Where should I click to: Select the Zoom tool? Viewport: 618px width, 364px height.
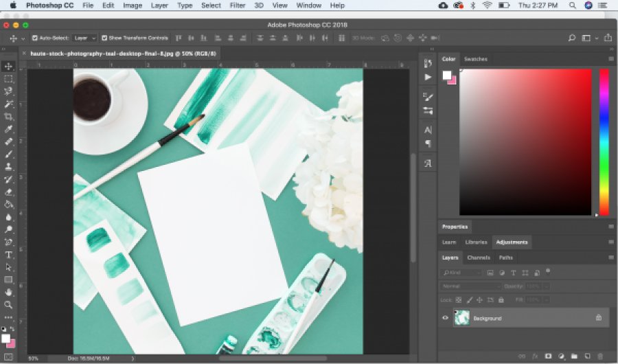point(8,305)
